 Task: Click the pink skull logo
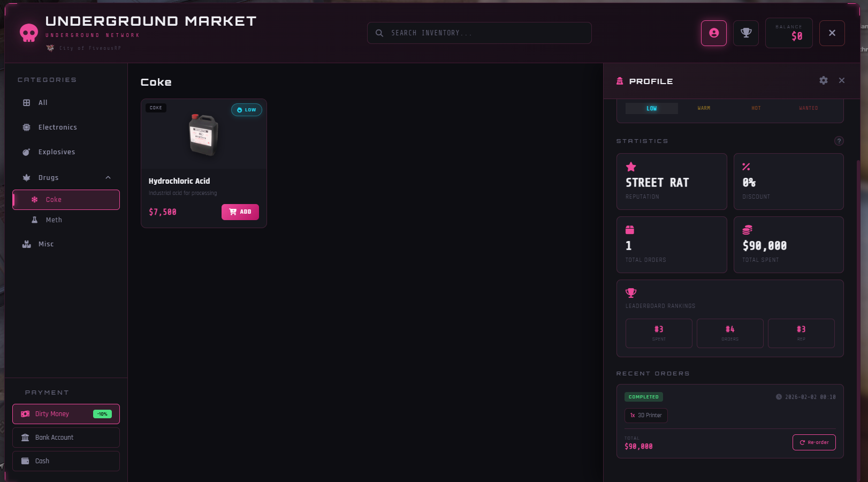click(29, 33)
